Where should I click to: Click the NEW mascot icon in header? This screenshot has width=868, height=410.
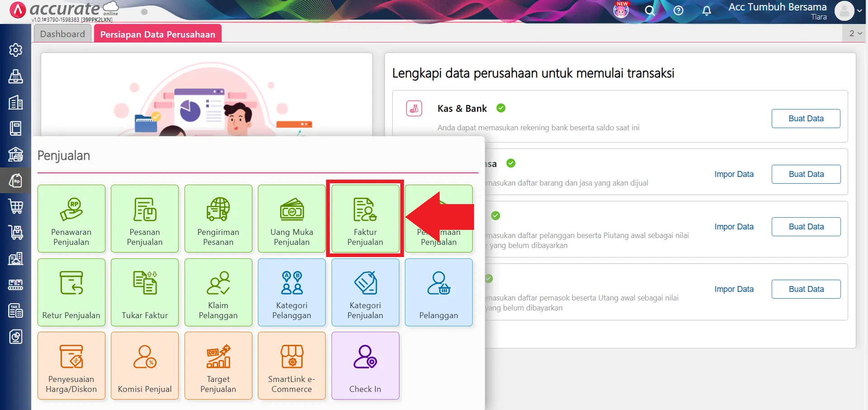pyautogui.click(x=621, y=10)
